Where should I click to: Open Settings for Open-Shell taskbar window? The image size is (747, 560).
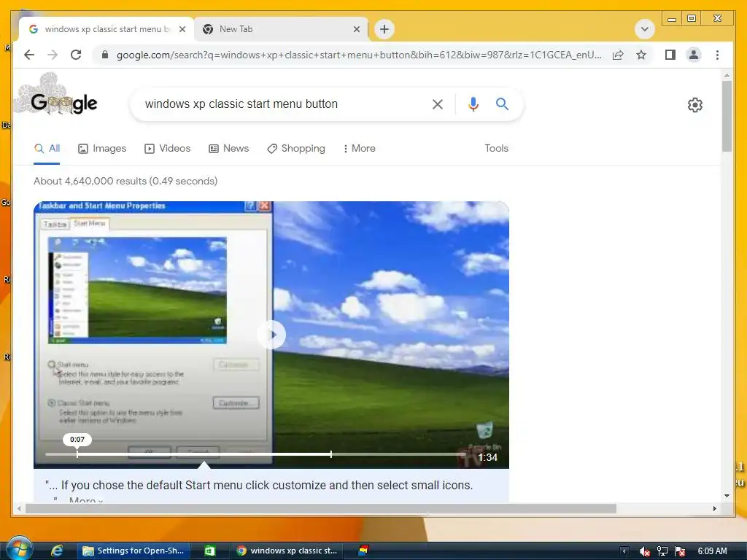[133, 551]
